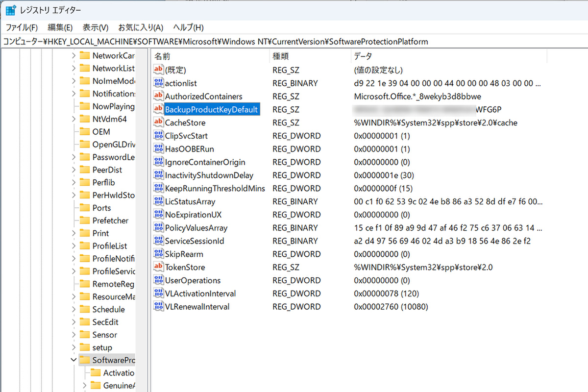Click the string icon next to AuthorizedContainers
Screen dimensions: 588x392
coord(158,97)
